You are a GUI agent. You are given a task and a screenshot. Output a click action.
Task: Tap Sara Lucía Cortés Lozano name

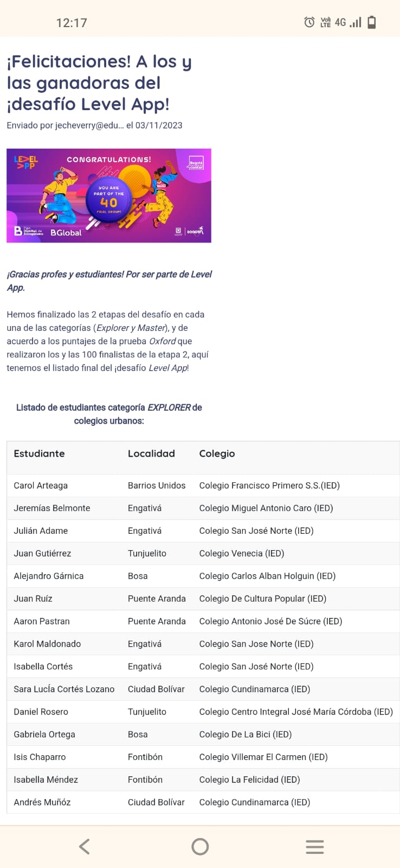click(64, 689)
